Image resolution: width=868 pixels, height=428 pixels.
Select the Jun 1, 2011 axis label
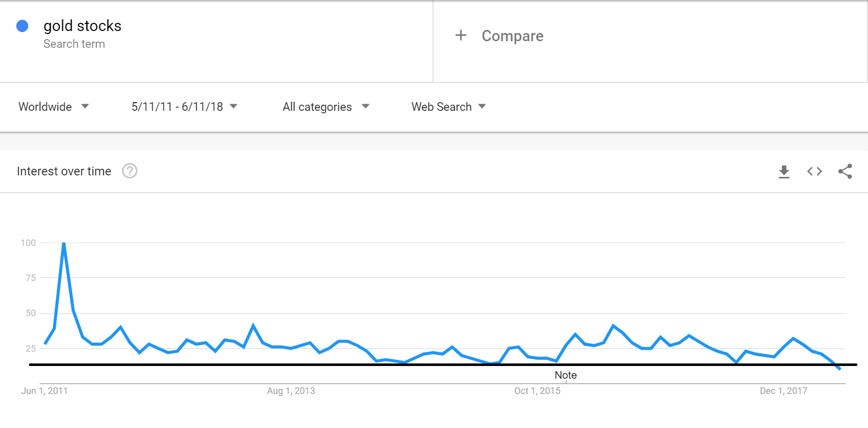[44, 391]
